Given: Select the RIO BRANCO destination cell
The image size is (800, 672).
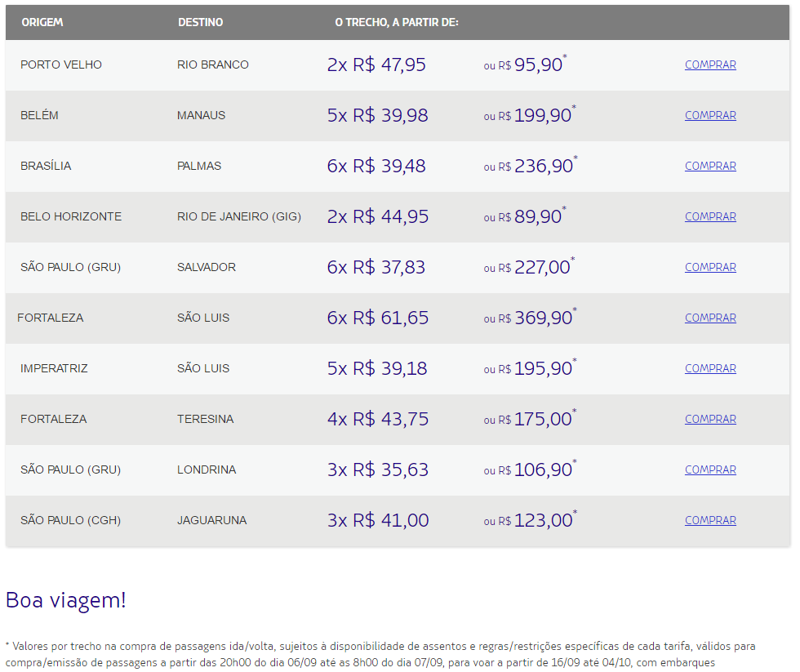Looking at the screenshot, I should click(213, 65).
